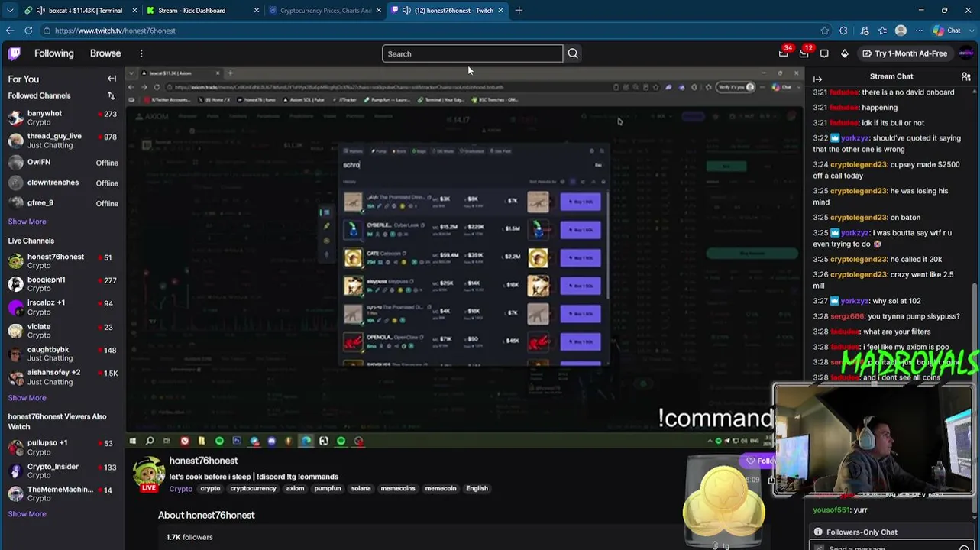Click the honest76honest streamer avatar
Screen dimensions: 980x550
[149, 474]
